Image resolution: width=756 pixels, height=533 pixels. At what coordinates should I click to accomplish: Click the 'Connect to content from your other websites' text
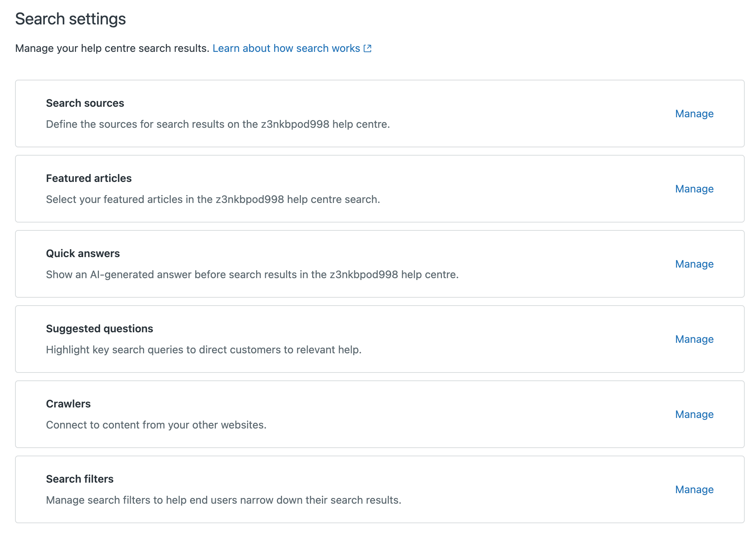pyautogui.click(x=156, y=425)
